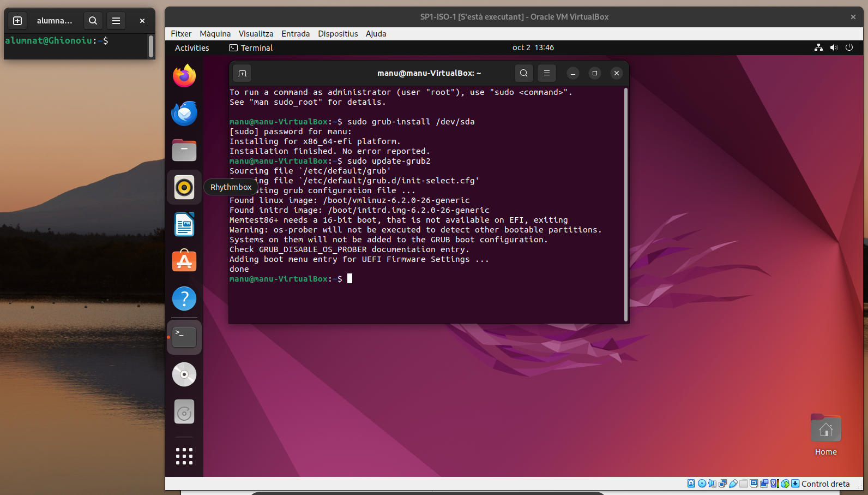
Task: Add new tab in manu terminal
Action: [x=243, y=73]
